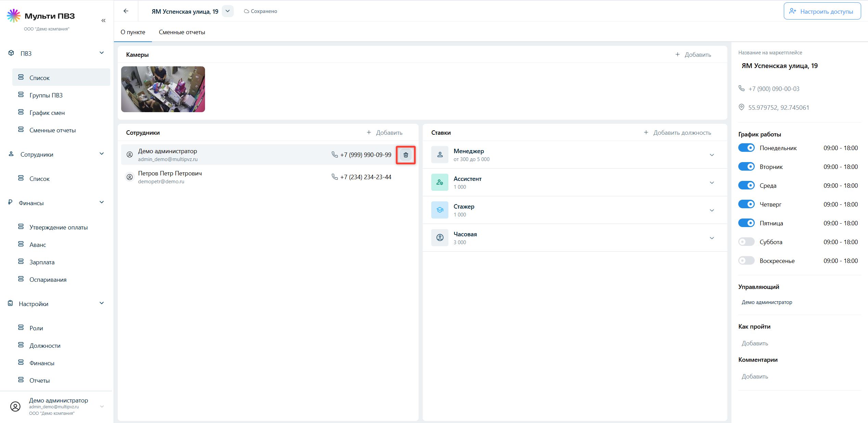The height and width of the screenshot is (423, 868).
Task: Select the О пункте tab
Action: [x=133, y=32]
